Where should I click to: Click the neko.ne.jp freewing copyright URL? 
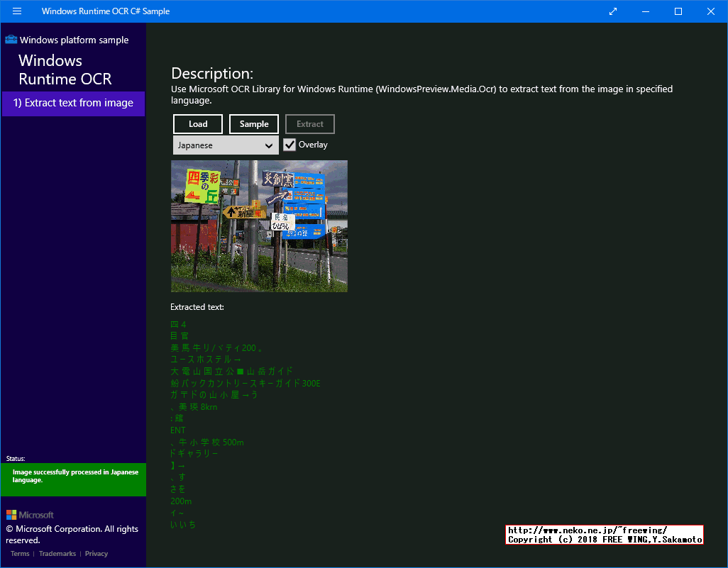(603, 534)
